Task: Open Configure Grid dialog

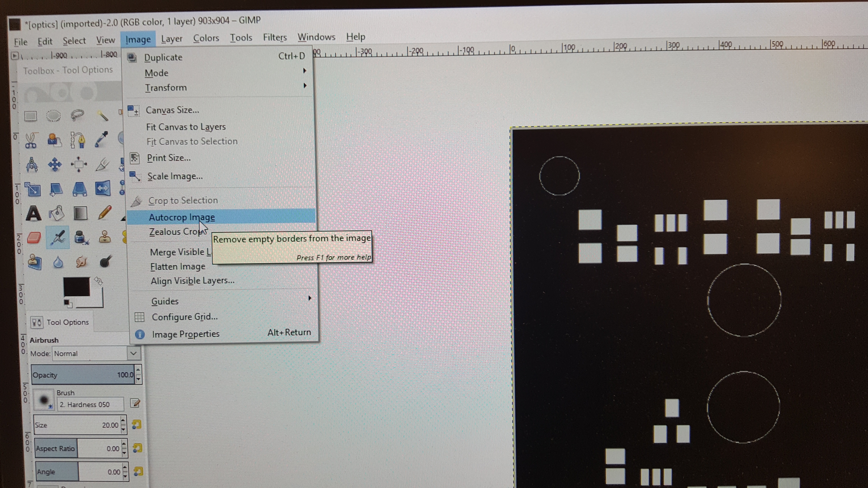Action: tap(224, 317)
